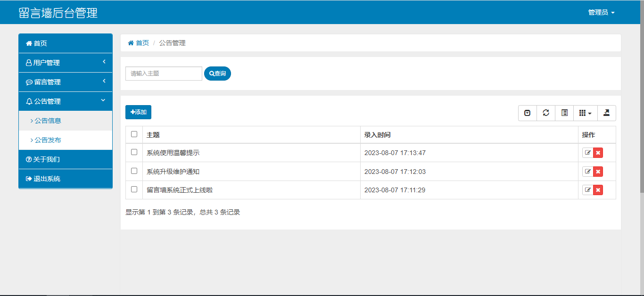This screenshot has width=644, height=296.
Task: Click the page vertical scrollbar
Action: (642, 96)
